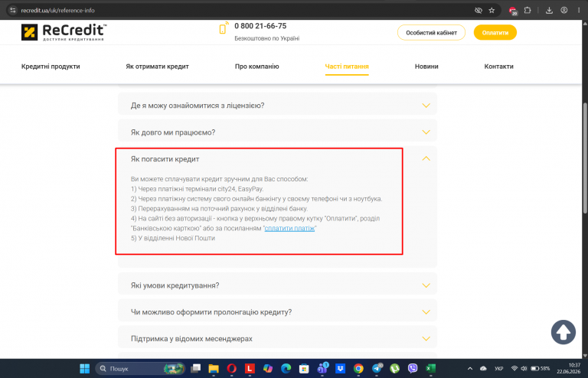This screenshot has width=588, height=378.
Task: Open uTorrent from taskbar
Action: [394, 369]
